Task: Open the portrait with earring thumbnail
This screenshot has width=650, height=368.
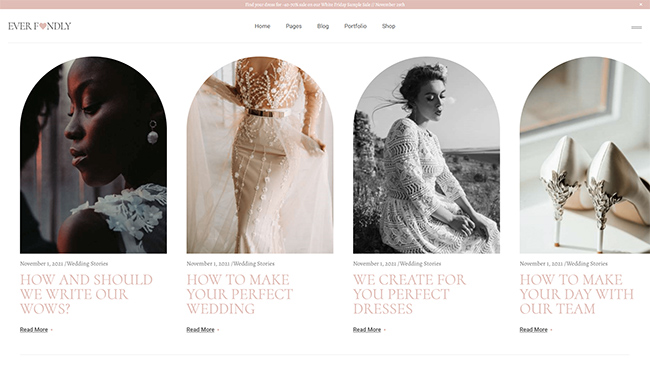Action: point(93,155)
